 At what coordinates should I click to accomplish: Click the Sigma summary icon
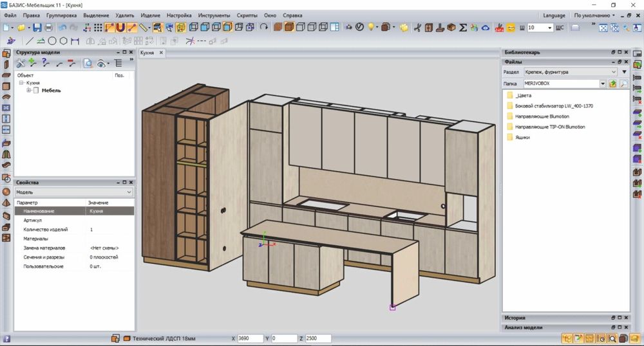462,28
